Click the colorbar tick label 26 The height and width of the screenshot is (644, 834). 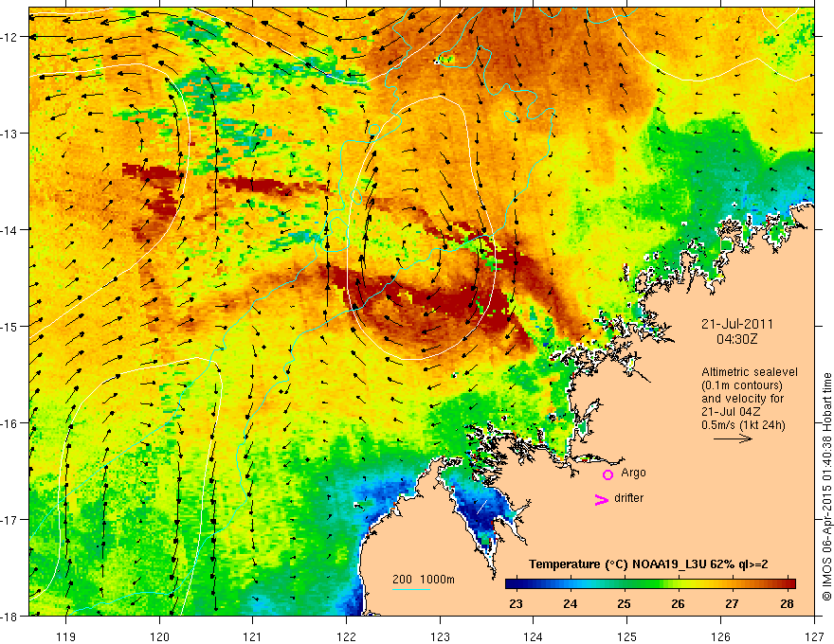click(x=678, y=603)
